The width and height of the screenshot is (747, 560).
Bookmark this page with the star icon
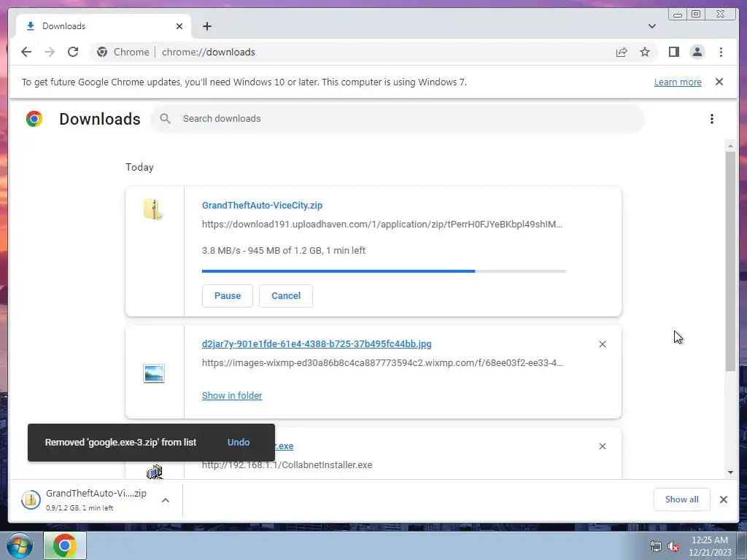[645, 52]
